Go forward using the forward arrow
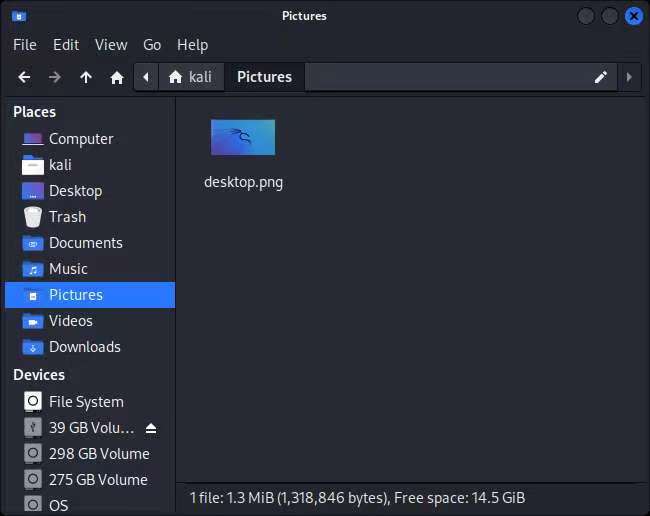Image resolution: width=650 pixels, height=516 pixels. [x=55, y=77]
